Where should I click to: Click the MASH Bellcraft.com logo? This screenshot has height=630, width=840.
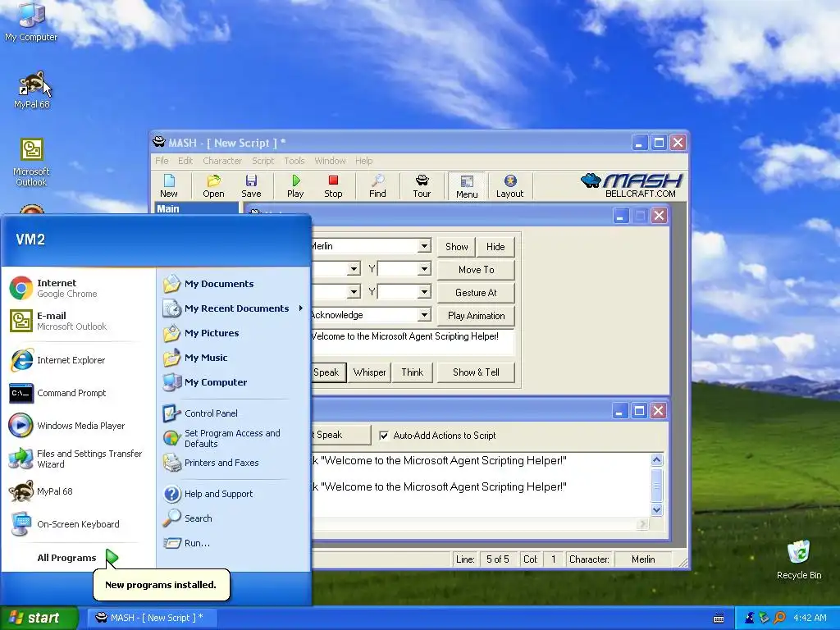click(631, 185)
